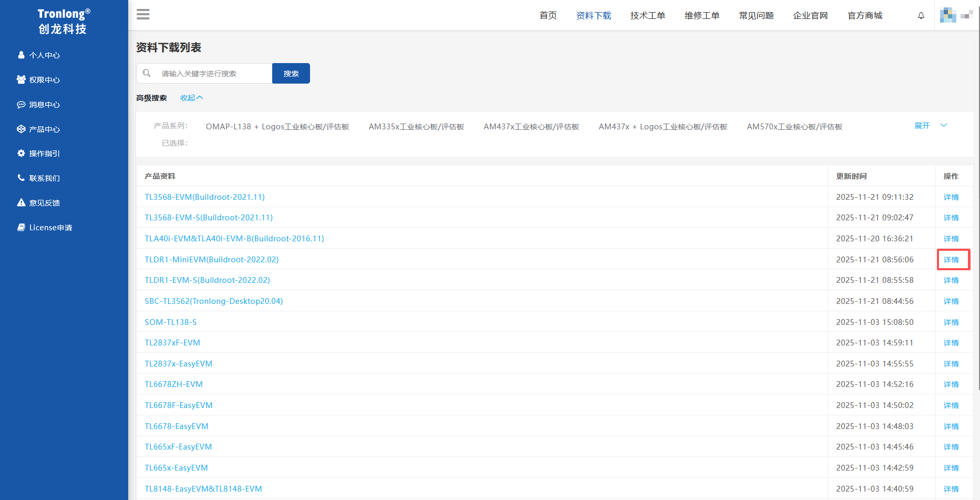Image resolution: width=980 pixels, height=500 pixels.
Task: Open SOM-TL138-S product link
Action: tap(171, 322)
